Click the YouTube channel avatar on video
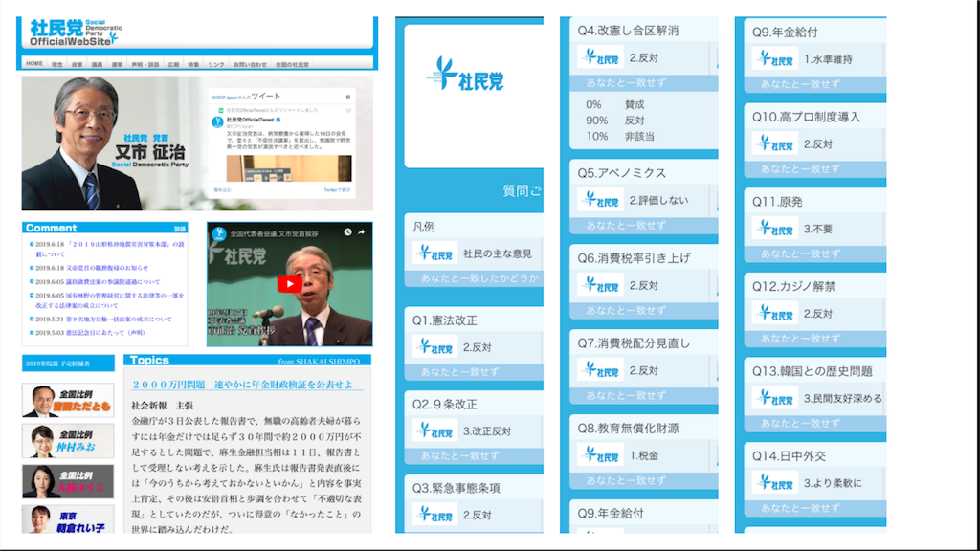Viewport: 980px width, 551px height. (219, 233)
